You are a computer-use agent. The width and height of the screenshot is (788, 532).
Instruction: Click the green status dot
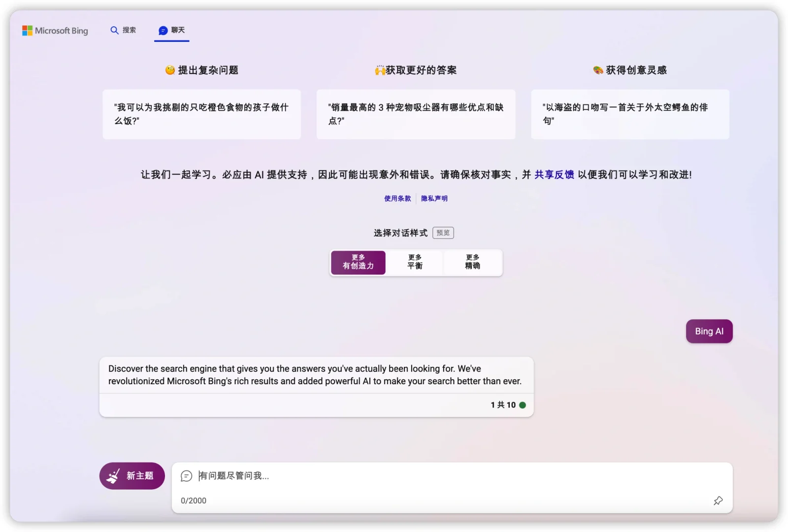[x=523, y=405]
